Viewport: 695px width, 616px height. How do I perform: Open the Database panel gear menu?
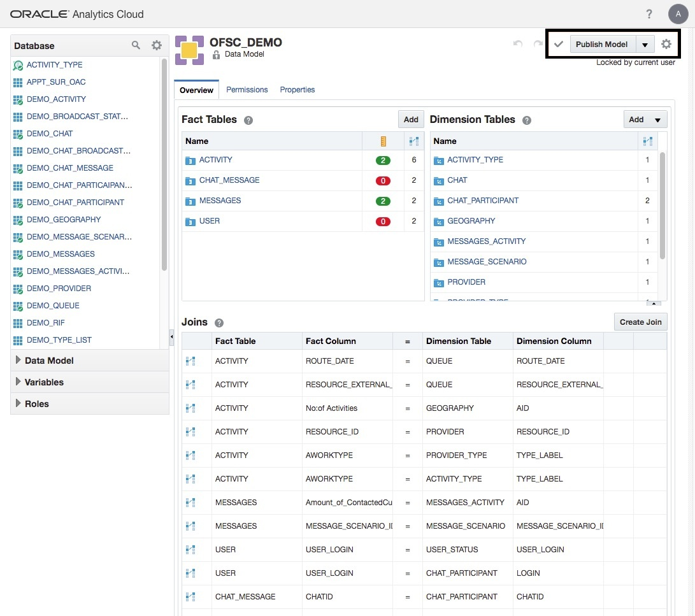click(157, 45)
